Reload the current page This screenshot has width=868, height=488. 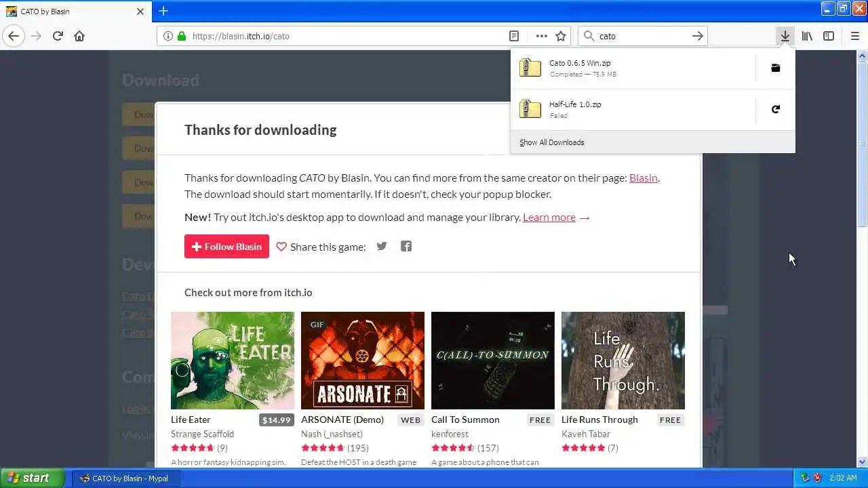pos(58,36)
